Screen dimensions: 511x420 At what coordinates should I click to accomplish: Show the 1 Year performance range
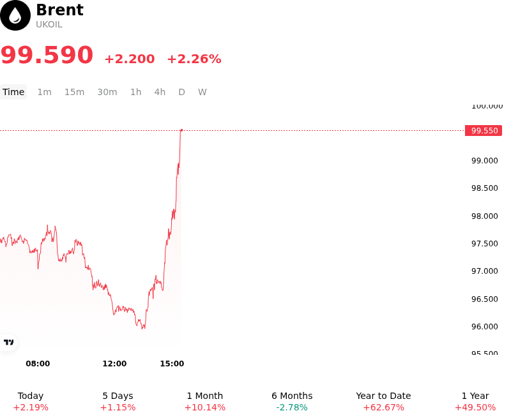475,401
